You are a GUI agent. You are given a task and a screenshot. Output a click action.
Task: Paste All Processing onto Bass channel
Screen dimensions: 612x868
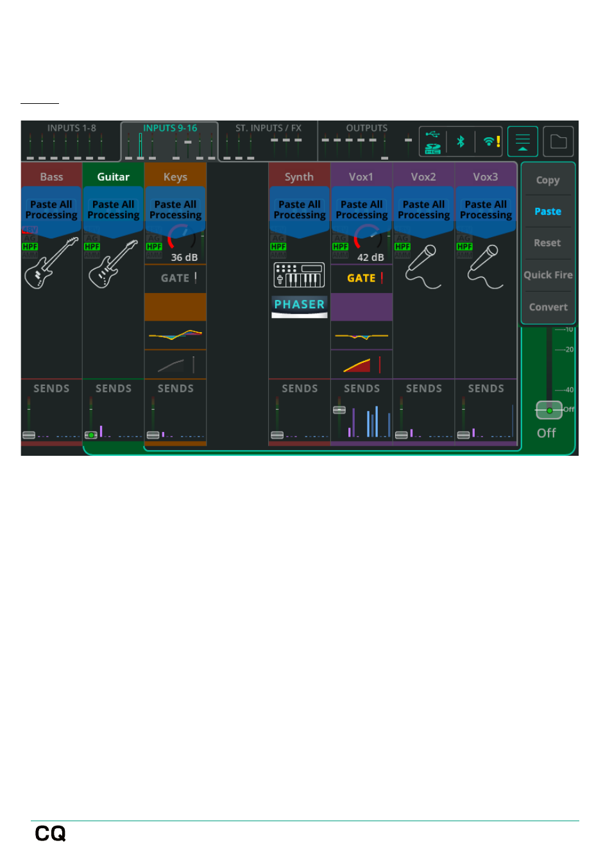51,210
